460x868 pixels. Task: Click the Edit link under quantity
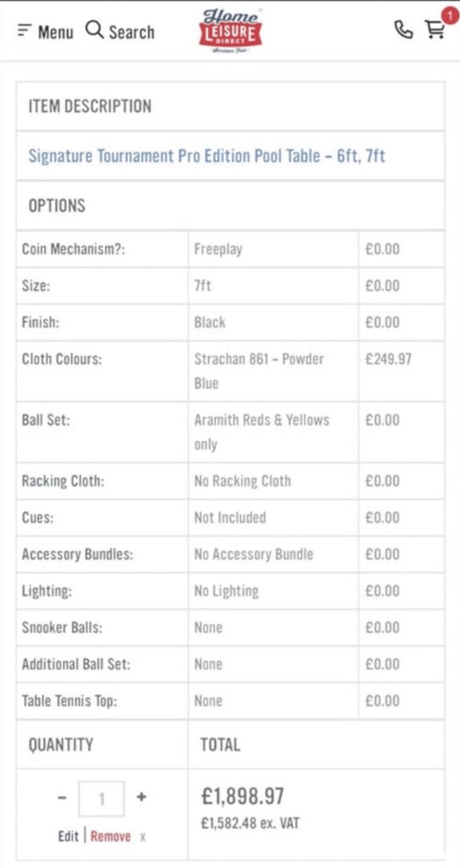68,836
